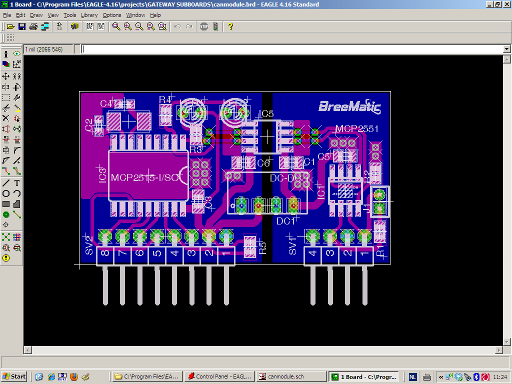Select the Info tool
Screen dimensions: 512x384
(6, 54)
